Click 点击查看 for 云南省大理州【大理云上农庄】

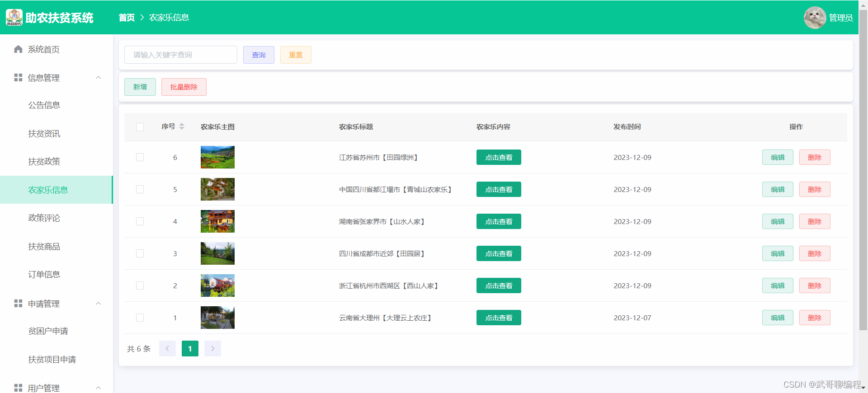click(499, 318)
